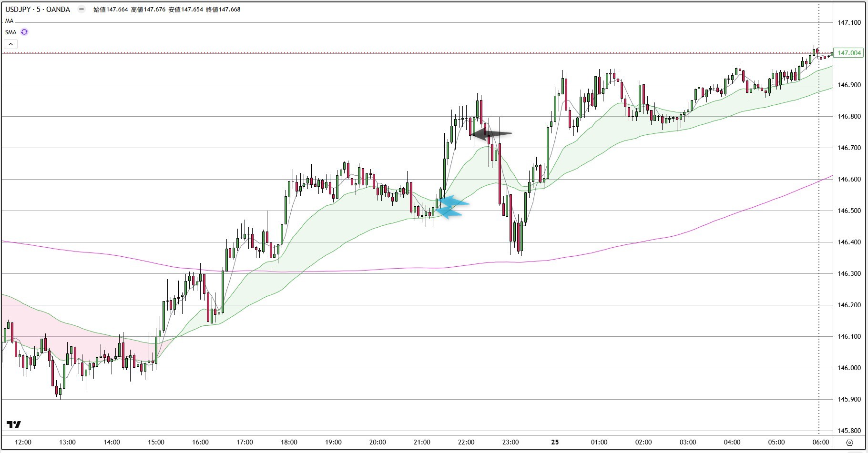
Task: Click the gray market status indicator
Action: [82, 9]
